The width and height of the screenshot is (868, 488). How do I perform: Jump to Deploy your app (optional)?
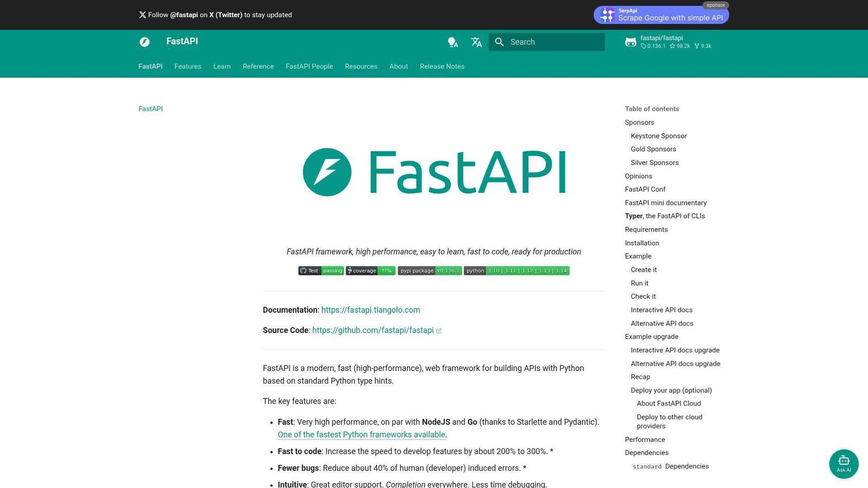tap(671, 390)
